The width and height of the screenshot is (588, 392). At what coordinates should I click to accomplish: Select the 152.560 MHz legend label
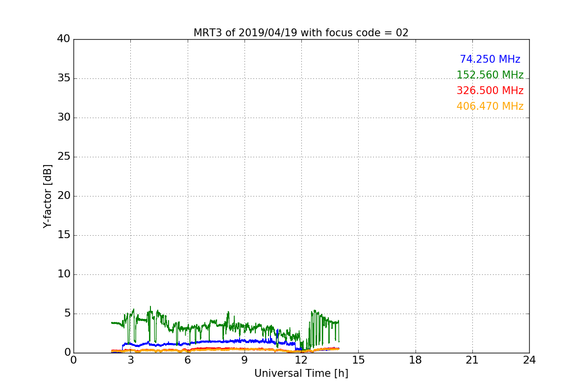point(490,75)
